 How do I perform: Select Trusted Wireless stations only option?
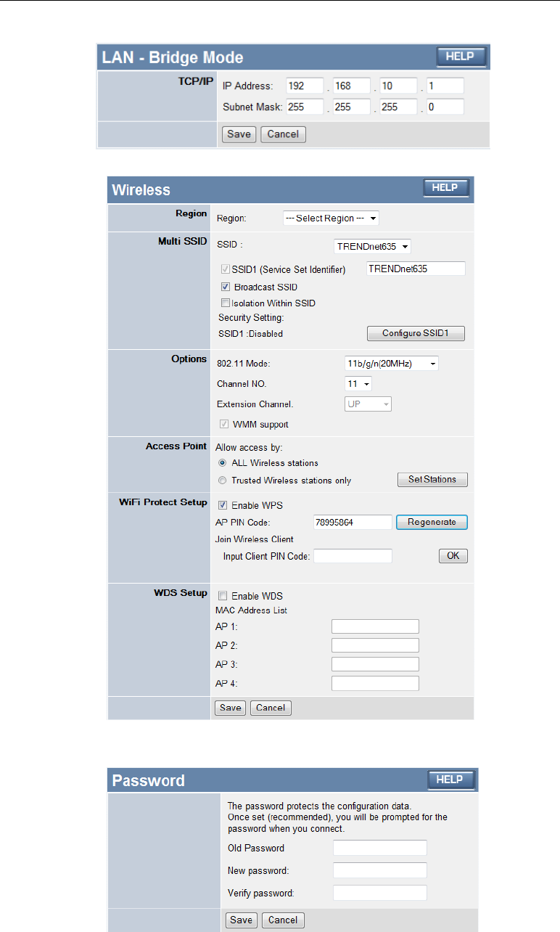[x=222, y=481]
